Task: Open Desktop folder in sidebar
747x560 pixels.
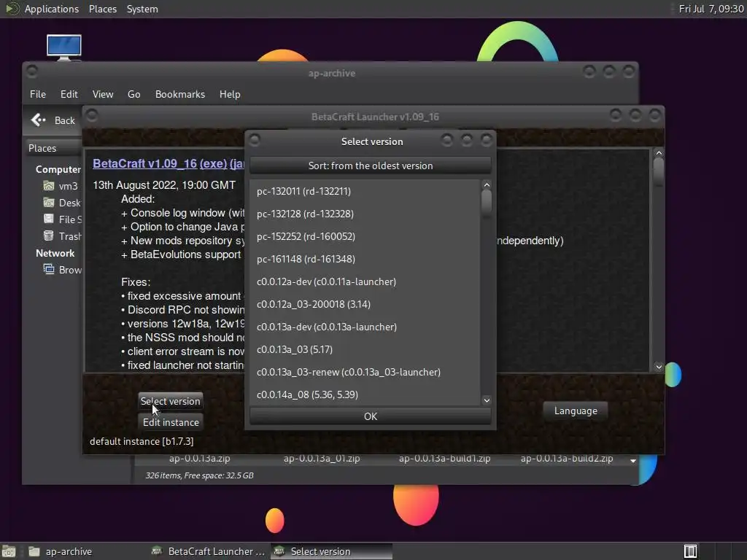Action: coord(62,203)
